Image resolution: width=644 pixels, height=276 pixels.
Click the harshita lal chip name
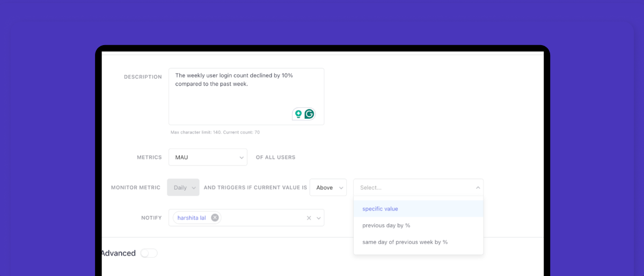[192, 217]
